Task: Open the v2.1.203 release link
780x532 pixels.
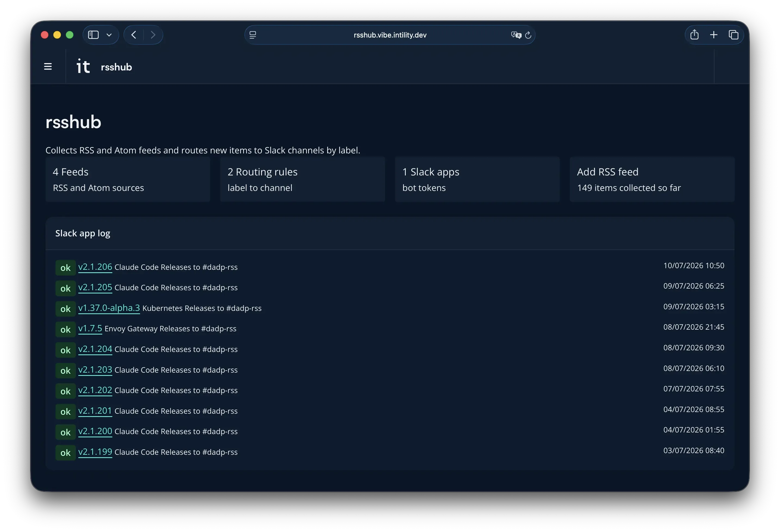Action: click(95, 370)
